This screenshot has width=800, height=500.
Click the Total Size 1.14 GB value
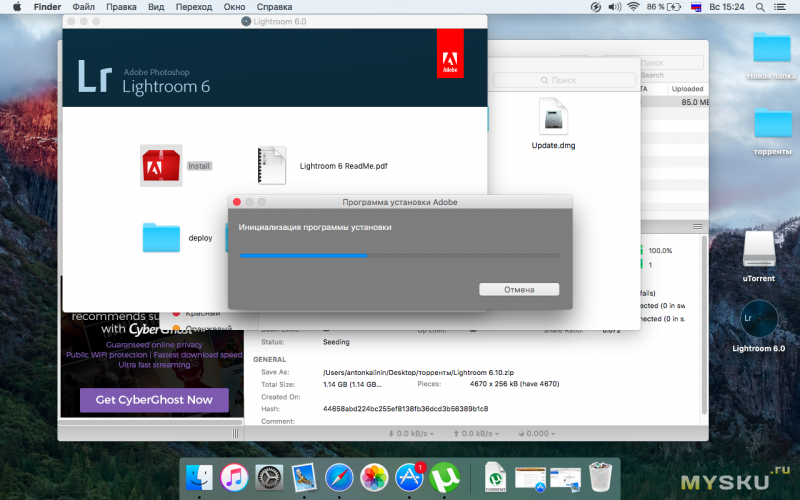point(352,384)
